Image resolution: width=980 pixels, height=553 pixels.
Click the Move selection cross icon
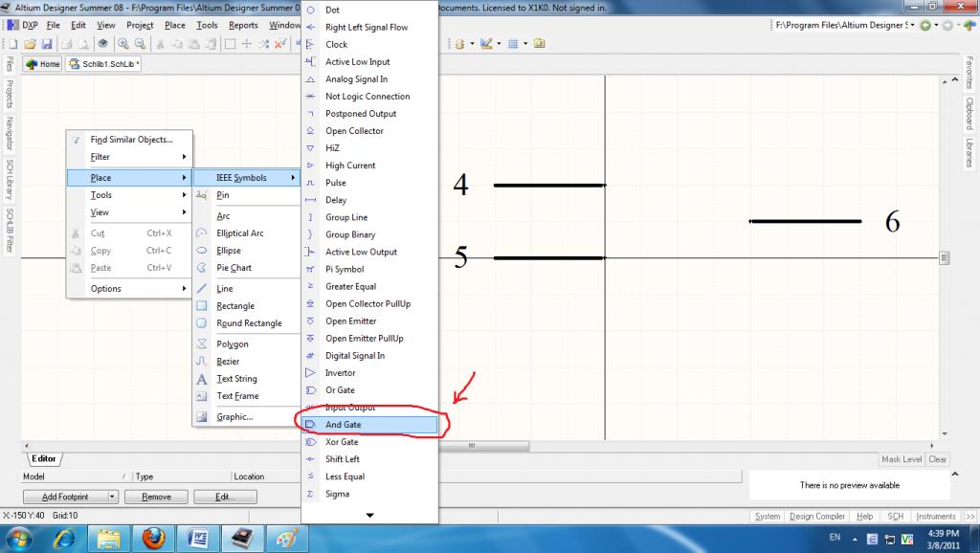(x=247, y=44)
